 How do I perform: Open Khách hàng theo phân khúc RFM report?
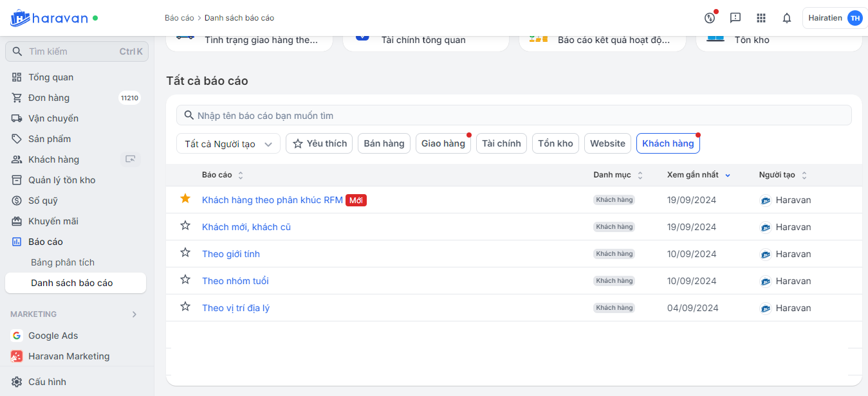coord(272,200)
